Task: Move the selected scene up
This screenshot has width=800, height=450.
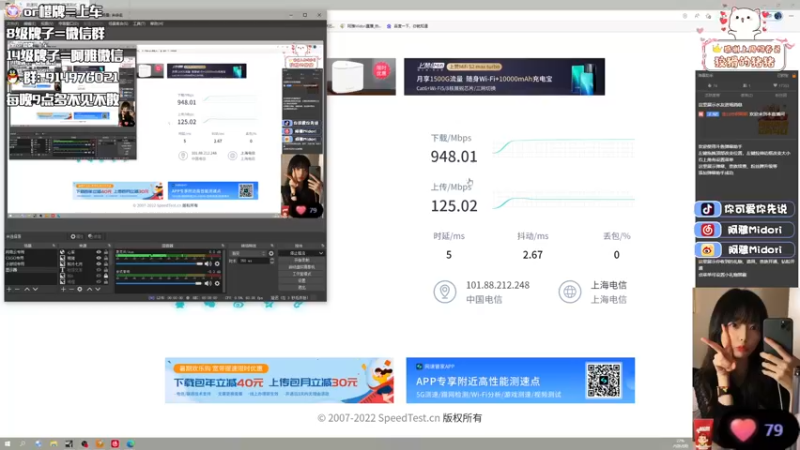Action: tap(27, 289)
